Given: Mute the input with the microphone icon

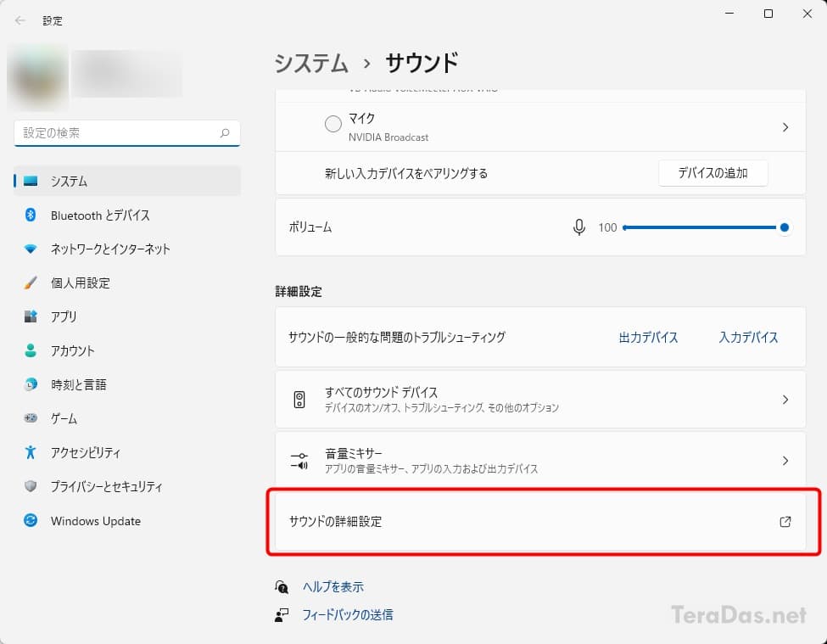Looking at the screenshot, I should [578, 227].
